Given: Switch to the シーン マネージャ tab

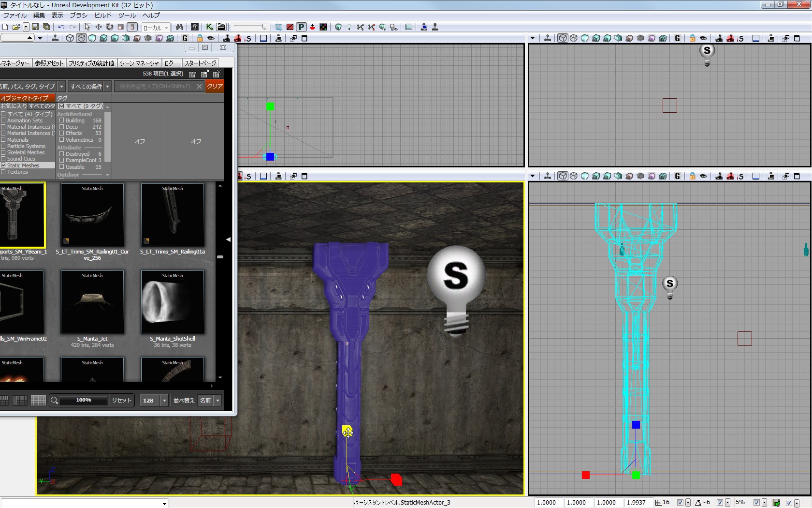Looking at the screenshot, I should (139, 63).
